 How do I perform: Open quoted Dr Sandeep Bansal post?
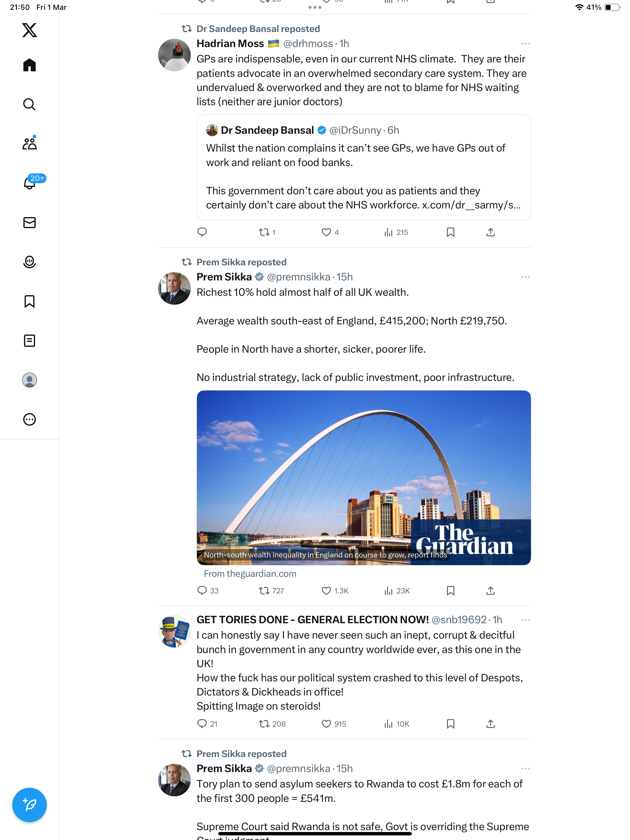pyautogui.click(x=364, y=168)
